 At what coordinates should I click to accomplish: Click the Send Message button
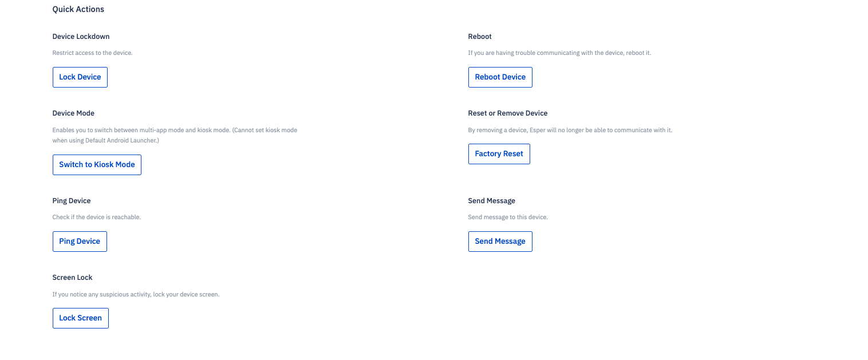[500, 241]
